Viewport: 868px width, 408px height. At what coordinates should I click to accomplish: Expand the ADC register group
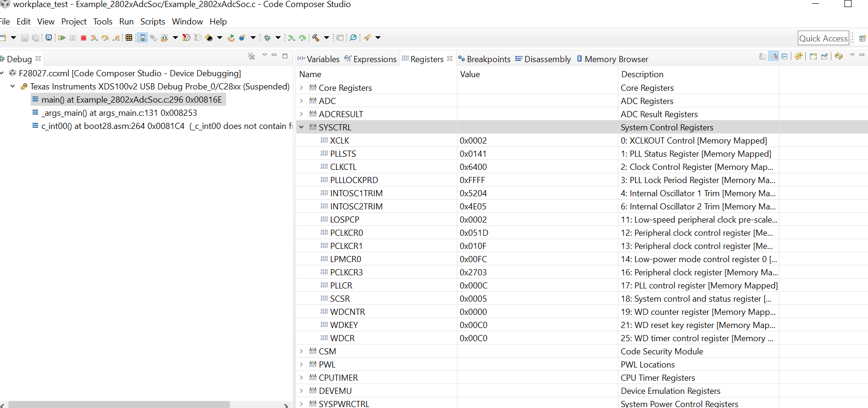coord(301,101)
